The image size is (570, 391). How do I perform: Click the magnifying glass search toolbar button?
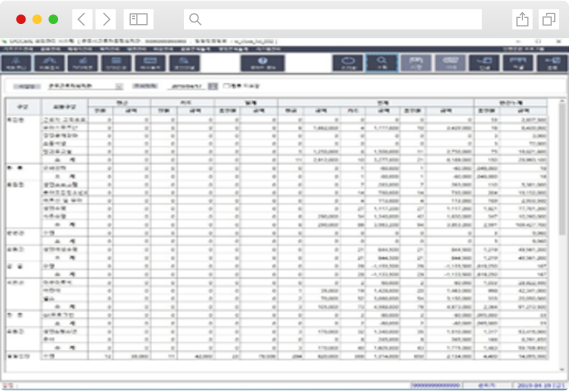click(x=382, y=63)
